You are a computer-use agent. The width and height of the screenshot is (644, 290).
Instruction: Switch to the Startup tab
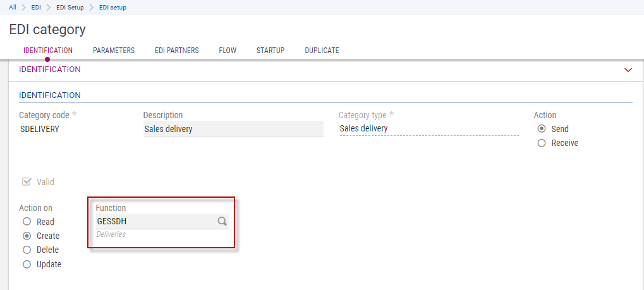point(270,51)
